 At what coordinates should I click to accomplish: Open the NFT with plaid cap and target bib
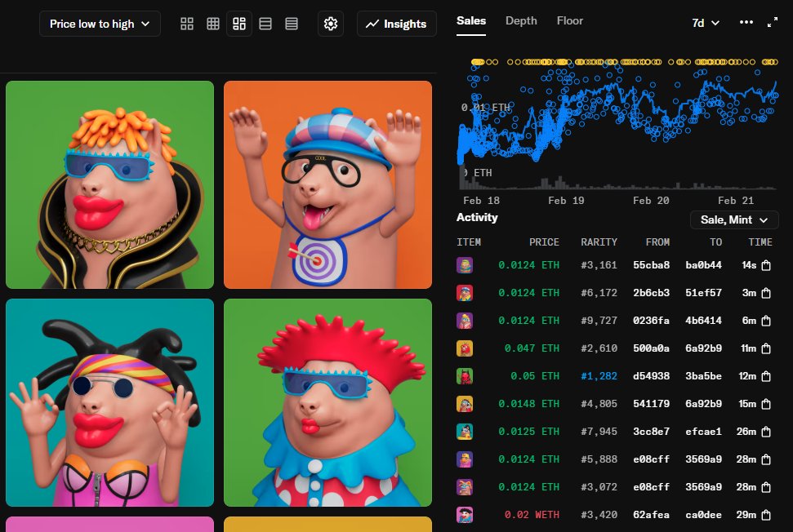coord(327,185)
